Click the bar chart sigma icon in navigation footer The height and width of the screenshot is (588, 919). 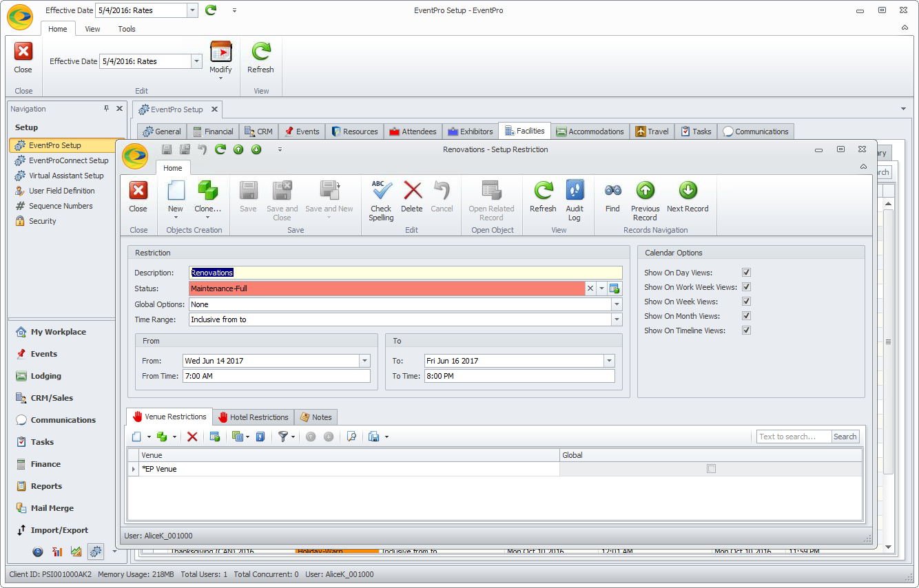[x=57, y=552]
